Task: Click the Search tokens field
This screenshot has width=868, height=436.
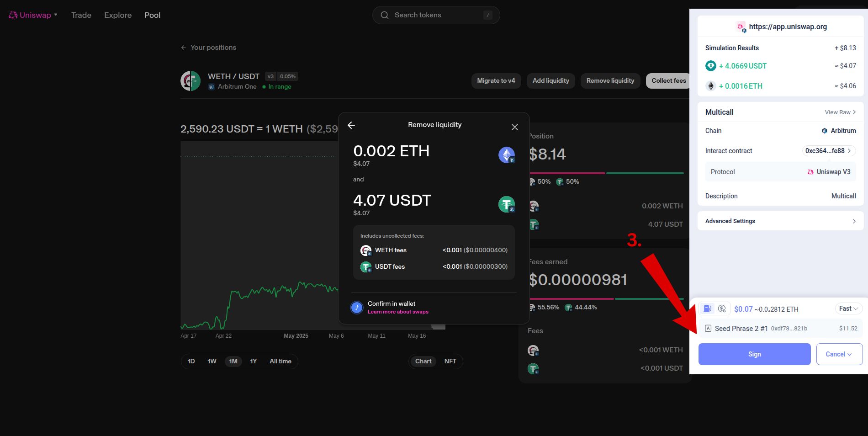Action: click(x=436, y=15)
